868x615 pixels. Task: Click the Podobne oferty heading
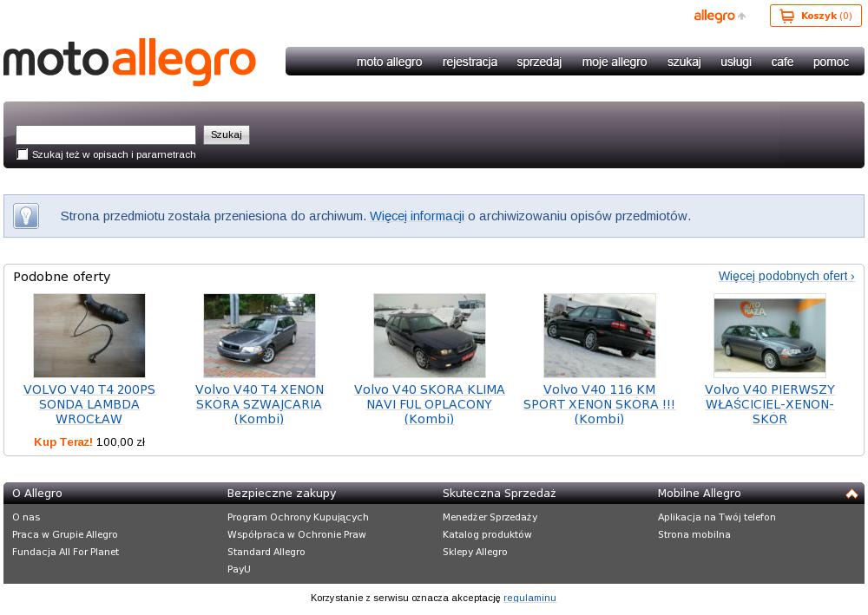coord(62,277)
